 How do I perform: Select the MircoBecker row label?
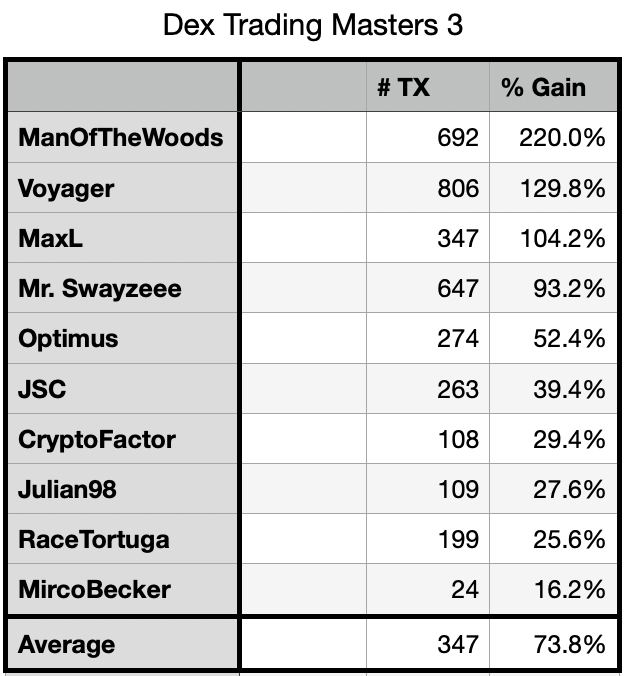coord(122,589)
